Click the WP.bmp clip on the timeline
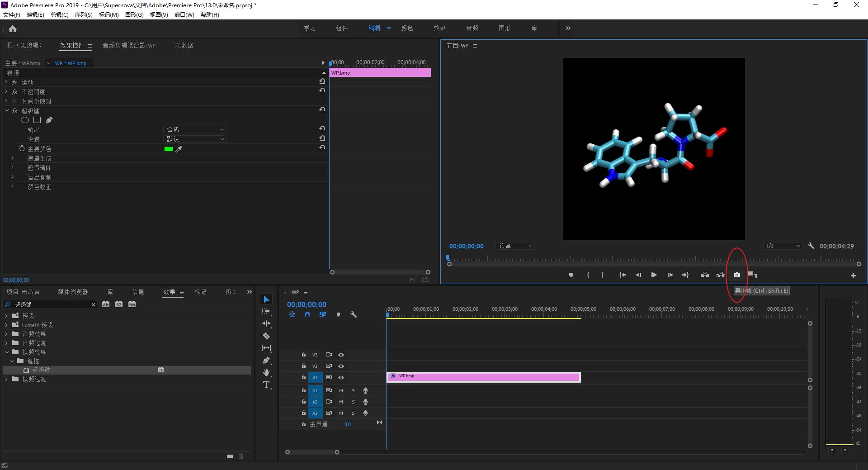 coord(484,377)
